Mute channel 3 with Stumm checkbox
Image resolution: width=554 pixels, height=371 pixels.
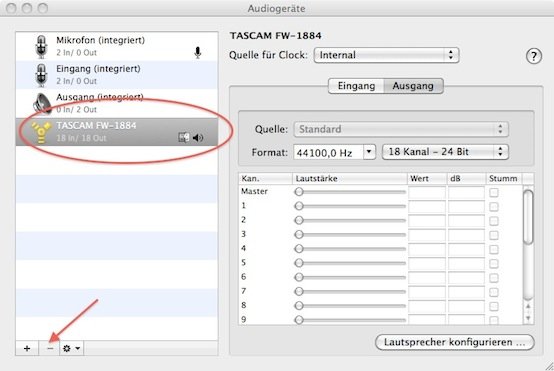[494, 235]
